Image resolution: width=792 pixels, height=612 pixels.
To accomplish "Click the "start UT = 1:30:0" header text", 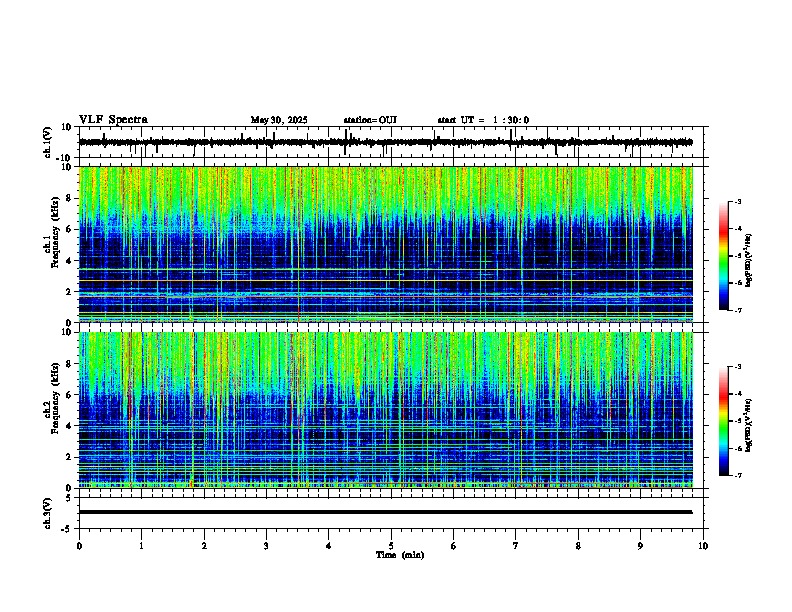I will point(483,120).
